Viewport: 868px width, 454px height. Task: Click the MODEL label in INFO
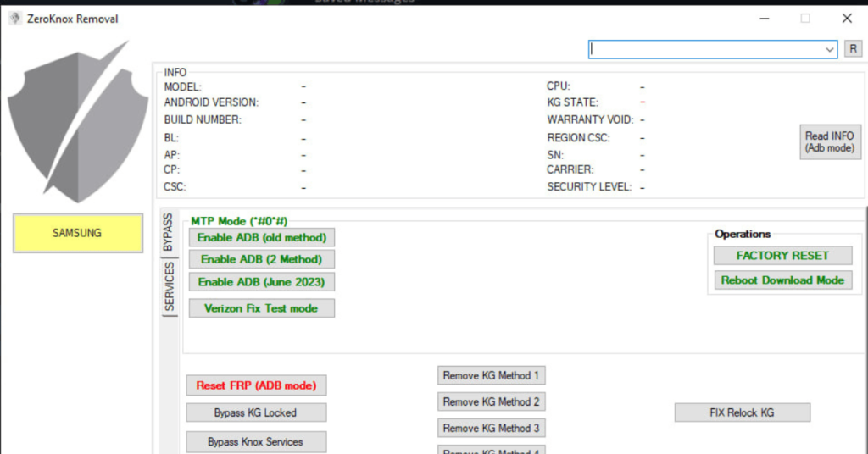click(183, 87)
